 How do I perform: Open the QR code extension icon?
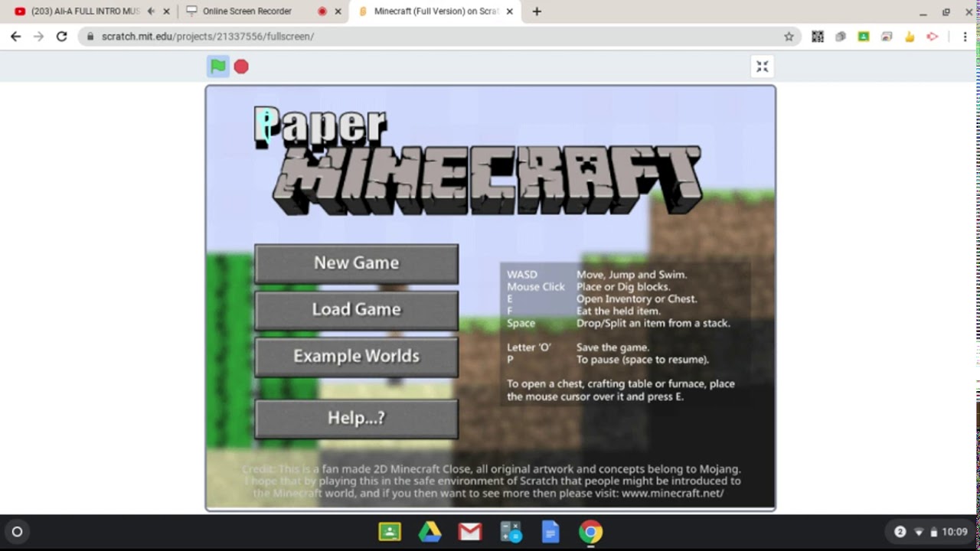pyautogui.click(x=818, y=36)
